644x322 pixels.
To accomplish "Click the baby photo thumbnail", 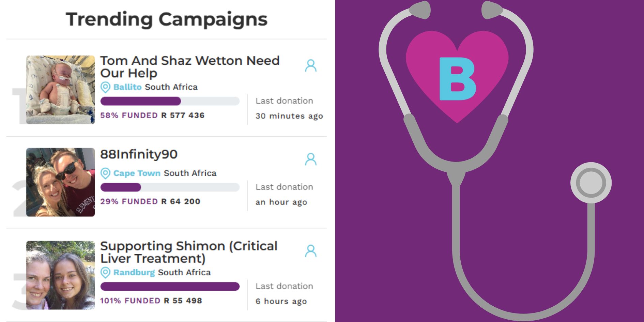I will pyautogui.click(x=60, y=90).
